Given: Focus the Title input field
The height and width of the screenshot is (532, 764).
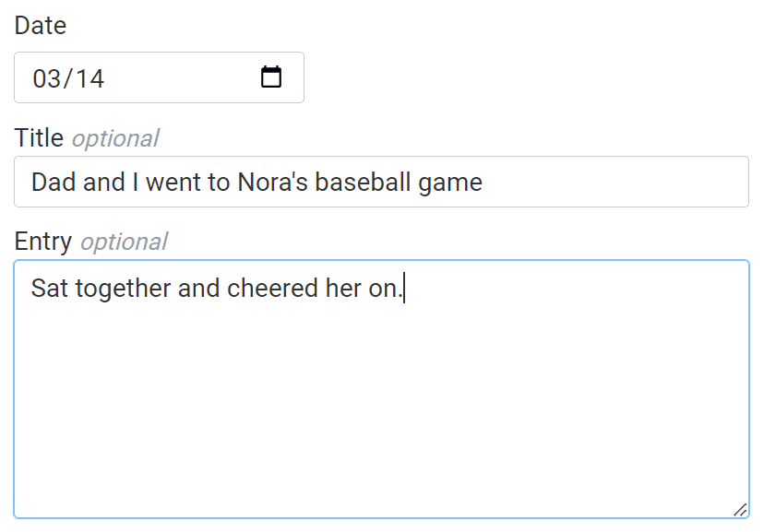Looking at the screenshot, I should (x=609, y=182).
